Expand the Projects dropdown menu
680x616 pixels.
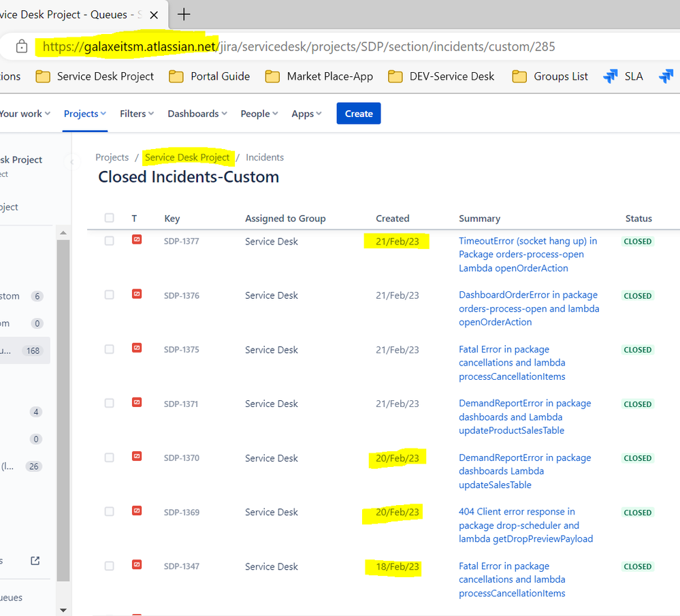pos(85,114)
